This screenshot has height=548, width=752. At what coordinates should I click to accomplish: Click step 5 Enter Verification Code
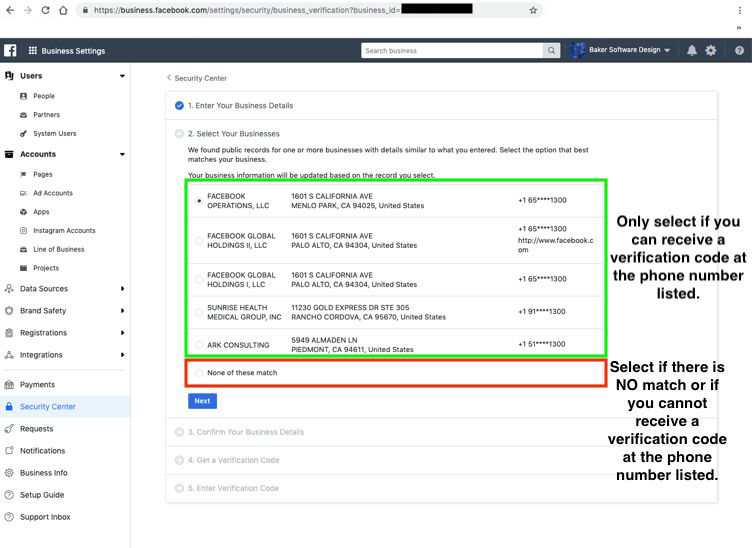233,488
